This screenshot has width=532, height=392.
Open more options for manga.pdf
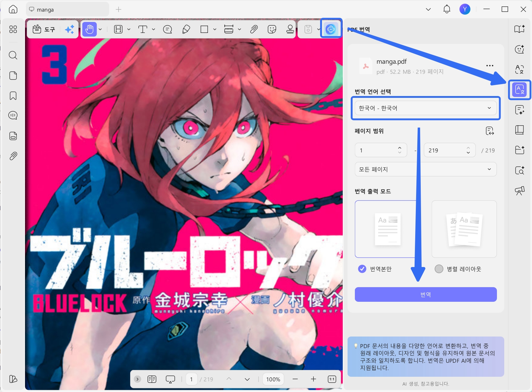click(490, 66)
